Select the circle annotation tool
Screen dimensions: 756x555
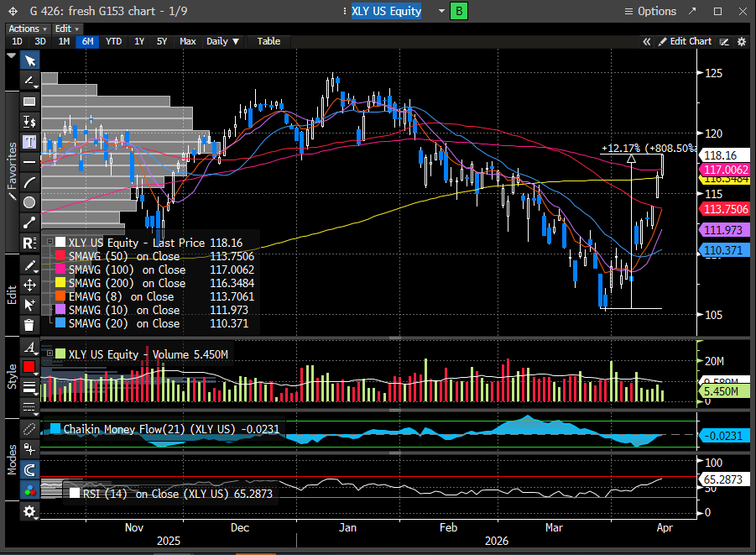[29, 202]
